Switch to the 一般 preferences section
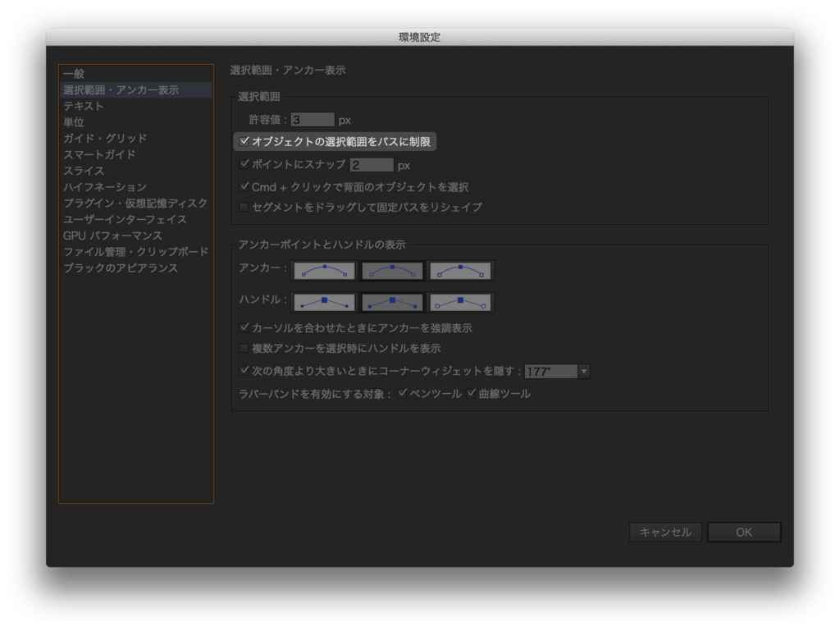This screenshot has width=840, height=631. (98, 73)
